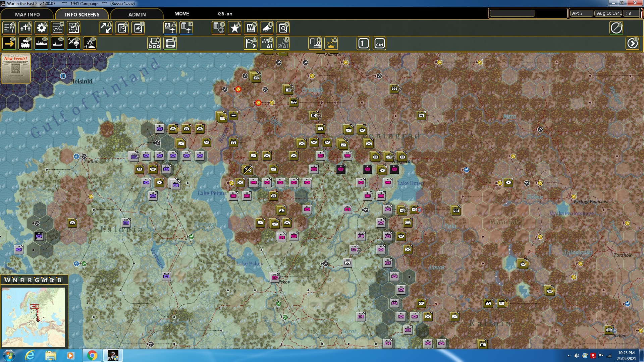644x362 pixels.
Task: Click the gear preferences icon
Action: 41,28
